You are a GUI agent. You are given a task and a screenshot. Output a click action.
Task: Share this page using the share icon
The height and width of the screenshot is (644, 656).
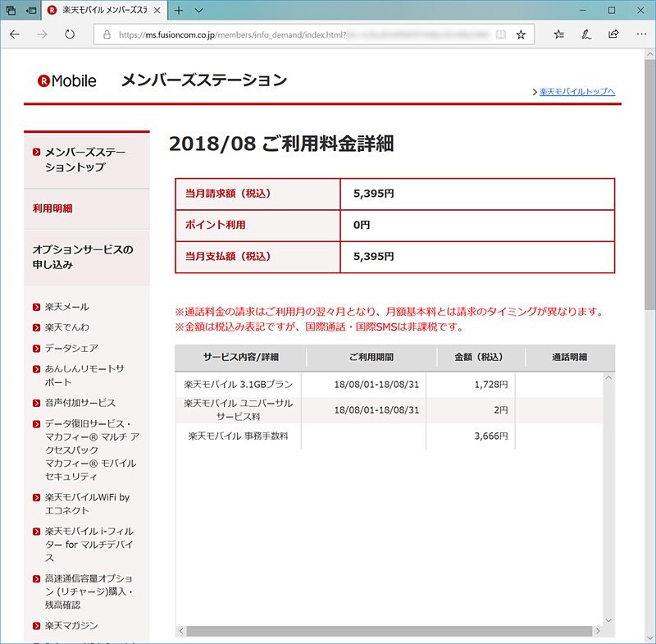612,34
